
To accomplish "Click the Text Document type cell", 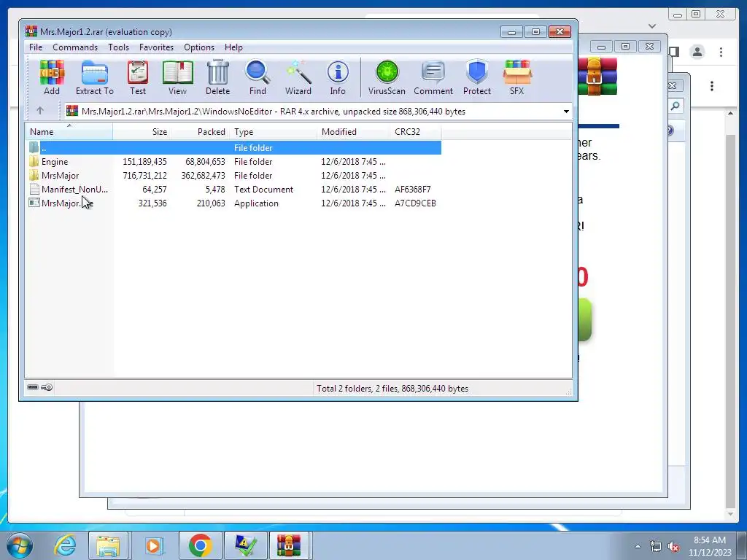I will click(x=263, y=190).
